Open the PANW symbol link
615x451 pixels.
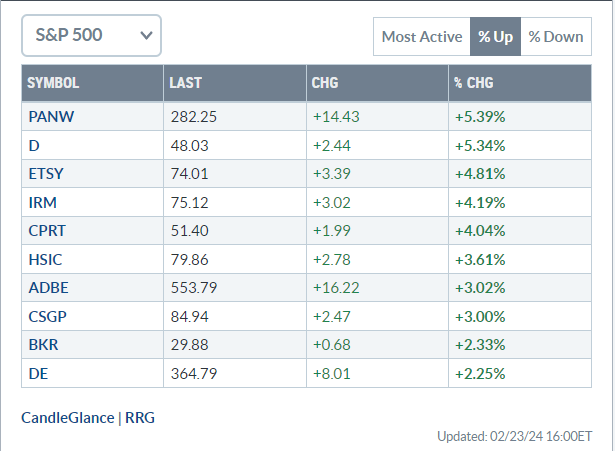click(51, 116)
